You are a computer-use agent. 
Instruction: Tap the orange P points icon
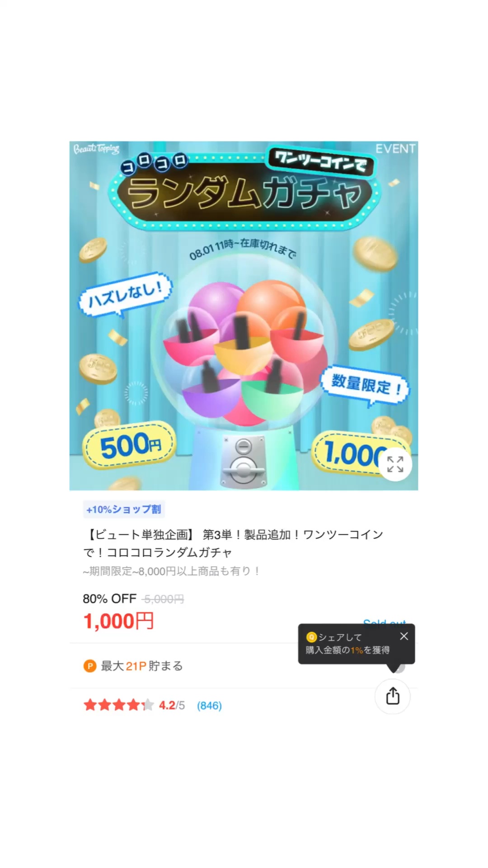point(90,666)
